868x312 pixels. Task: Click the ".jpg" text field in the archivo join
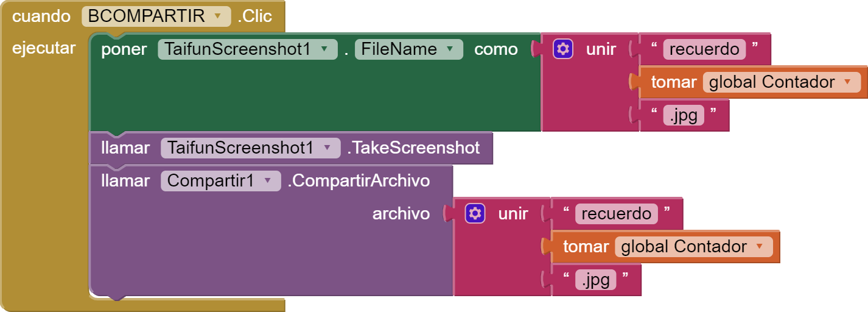coord(595,279)
